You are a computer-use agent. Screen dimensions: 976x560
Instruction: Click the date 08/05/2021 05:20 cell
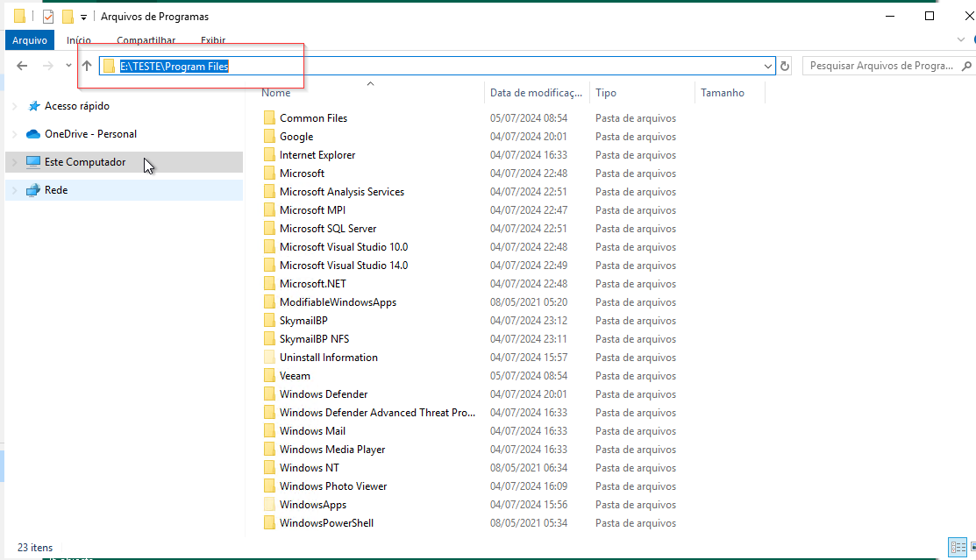point(529,301)
